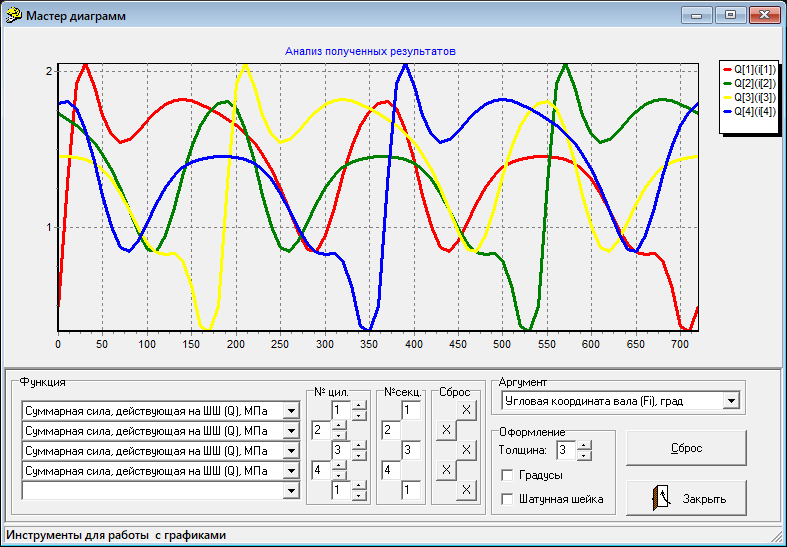Minimize the Мастер диаграмм window
787x547 pixels.
(696, 15)
